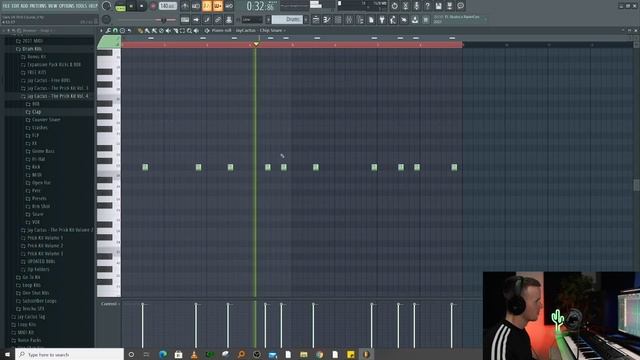
Task: Click the tempo display showing 140
Action: point(167,6)
